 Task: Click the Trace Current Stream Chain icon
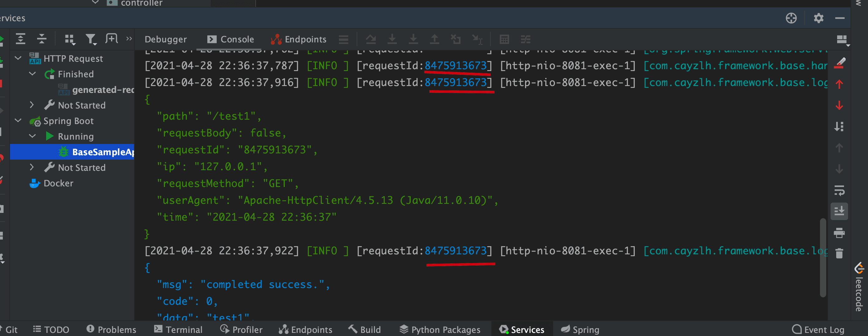coord(526,40)
